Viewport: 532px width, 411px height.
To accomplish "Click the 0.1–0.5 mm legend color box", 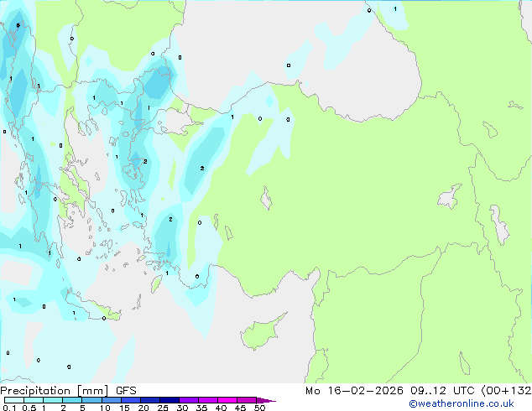I will 14,400.
